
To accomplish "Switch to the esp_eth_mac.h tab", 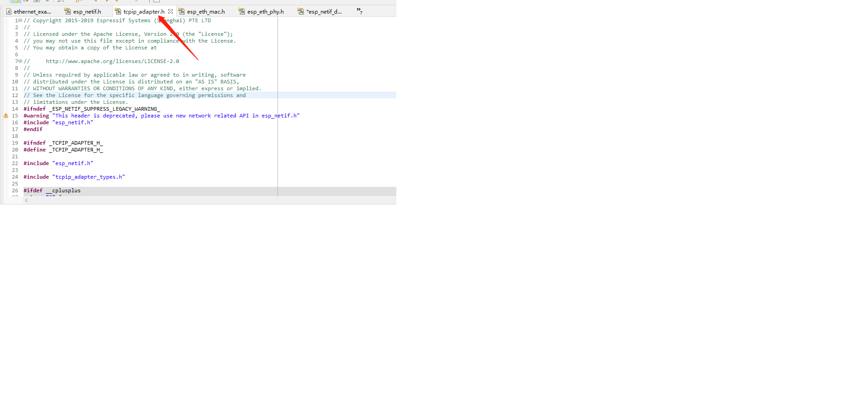I will (202, 11).
